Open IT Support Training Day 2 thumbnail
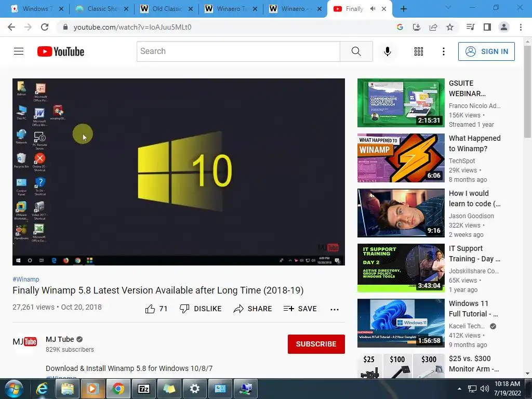The image size is (532, 399). [401, 268]
